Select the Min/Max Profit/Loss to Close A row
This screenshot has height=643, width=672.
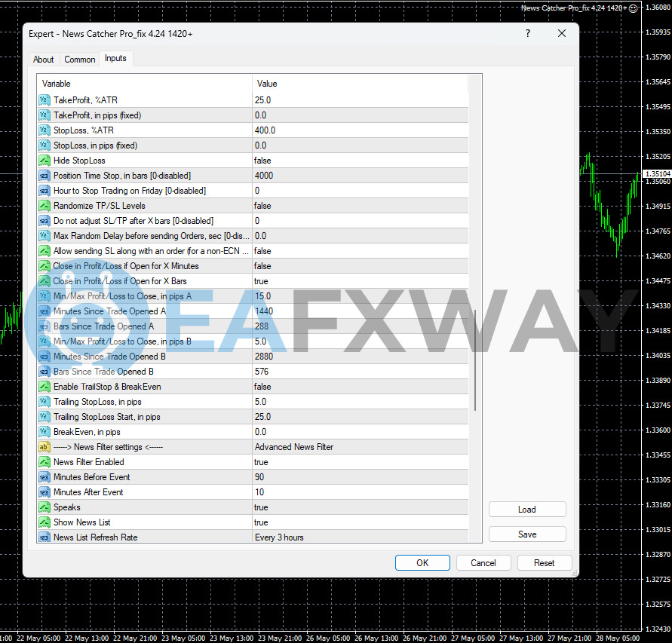tap(253, 296)
